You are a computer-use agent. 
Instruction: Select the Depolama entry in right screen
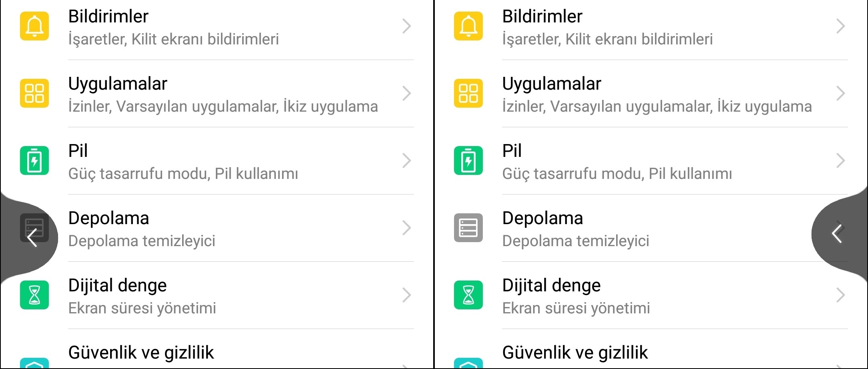[542, 219]
